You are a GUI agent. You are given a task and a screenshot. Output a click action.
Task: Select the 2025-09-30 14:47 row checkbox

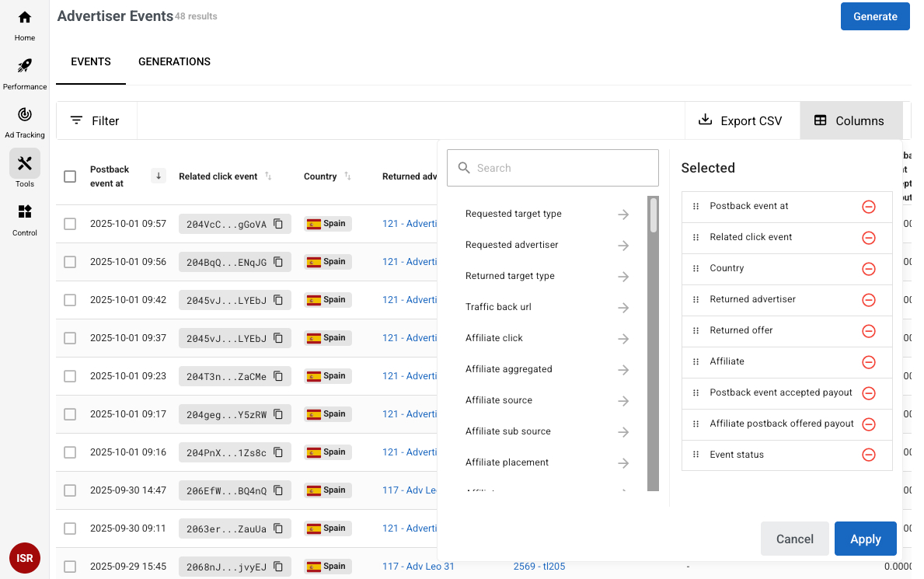point(70,490)
